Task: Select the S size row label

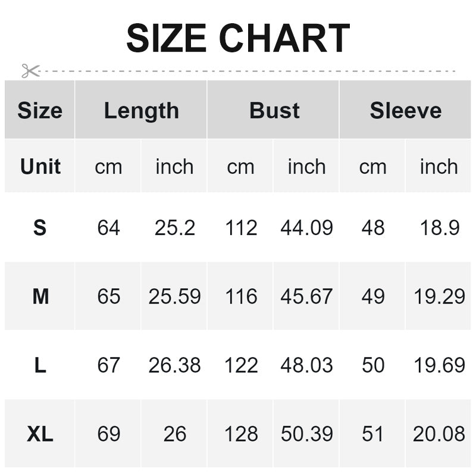Action: 40,228
